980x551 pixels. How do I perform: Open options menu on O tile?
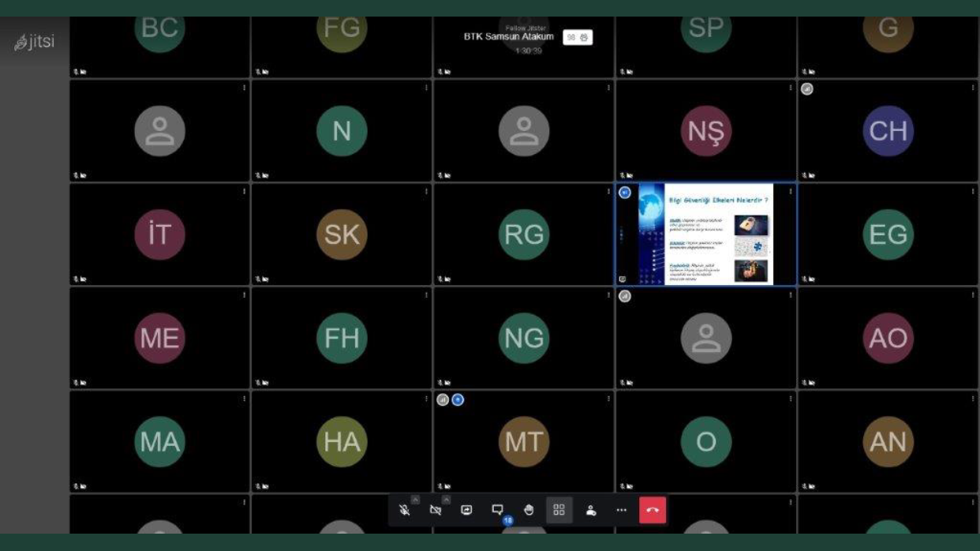coord(791,399)
